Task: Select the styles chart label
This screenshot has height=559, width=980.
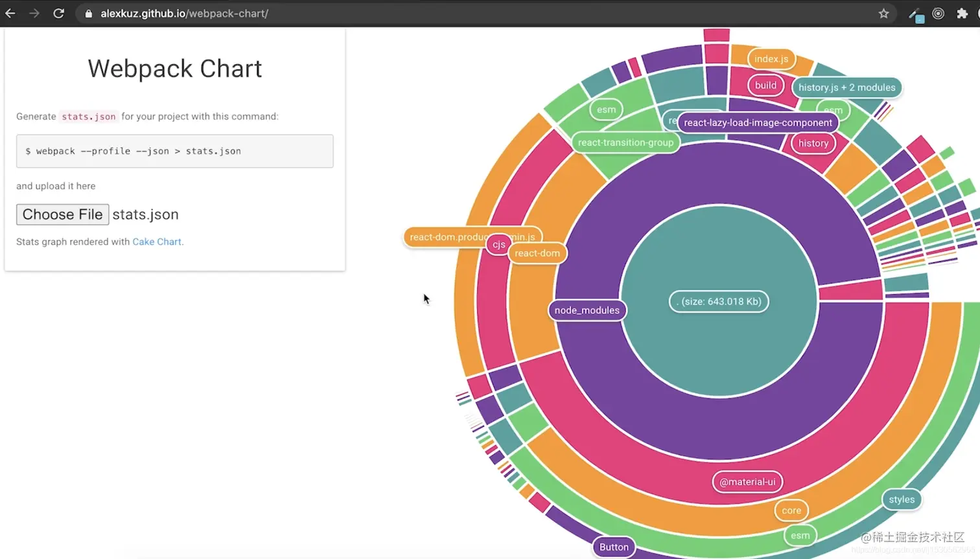Action: tap(902, 499)
